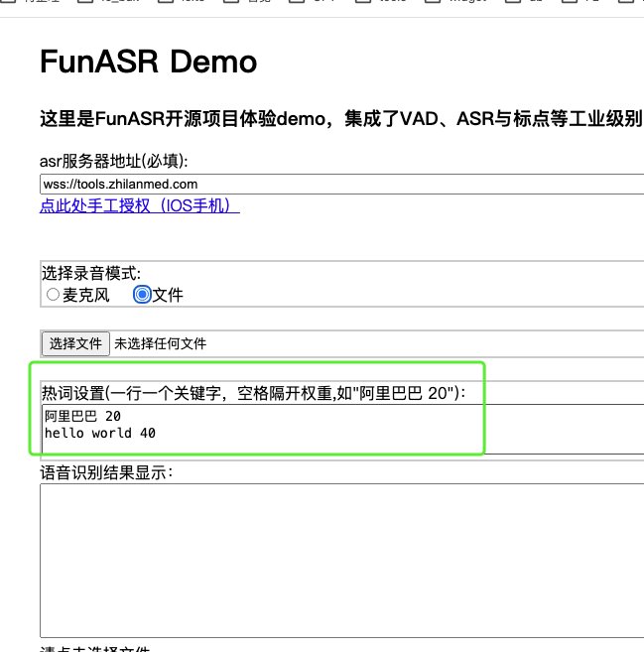
Task: Click the 未选择任何文件 file status text
Action: (161, 344)
